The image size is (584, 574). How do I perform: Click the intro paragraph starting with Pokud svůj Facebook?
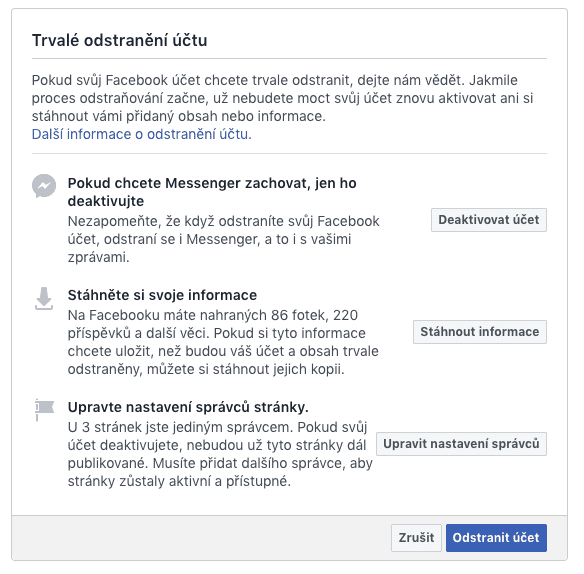282,98
